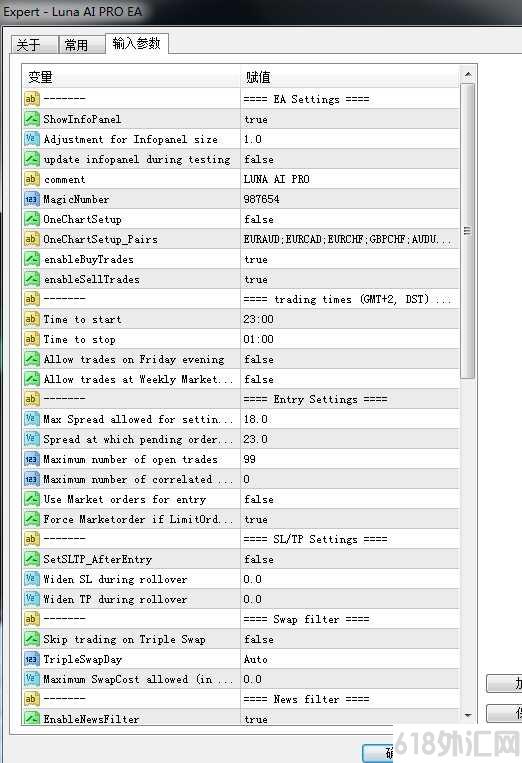
Task: Select the Maximum number of open trades icon
Action: (x=32, y=459)
